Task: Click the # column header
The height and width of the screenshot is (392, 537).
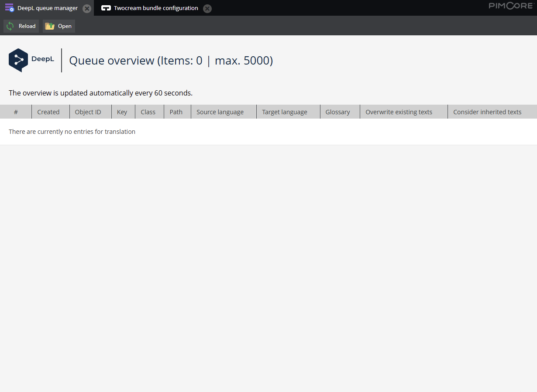Action: pyautogui.click(x=16, y=112)
